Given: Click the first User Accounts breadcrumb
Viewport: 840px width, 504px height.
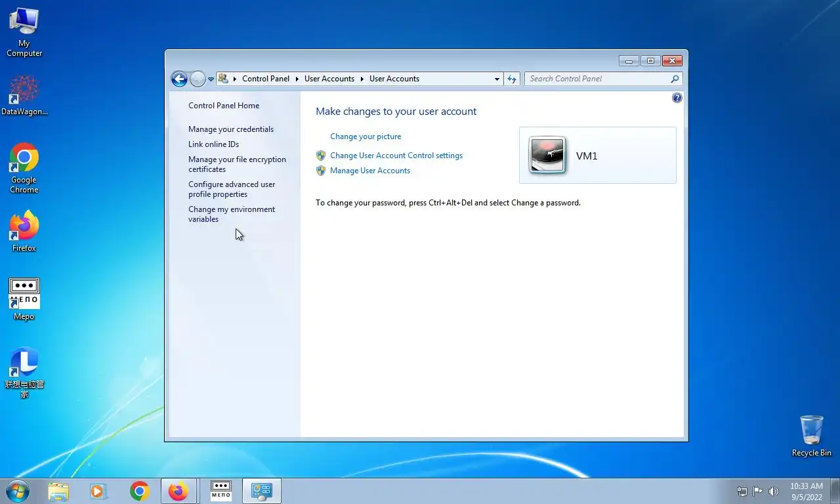Looking at the screenshot, I should 329,79.
